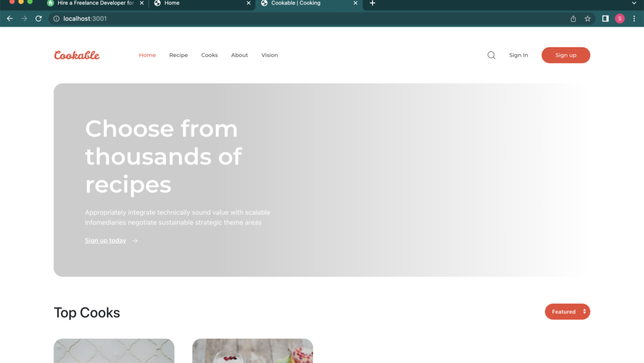Viewport: 644px width, 363px height.
Task: Close the Home browser tab
Action: pyautogui.click(x=248, y=3)
